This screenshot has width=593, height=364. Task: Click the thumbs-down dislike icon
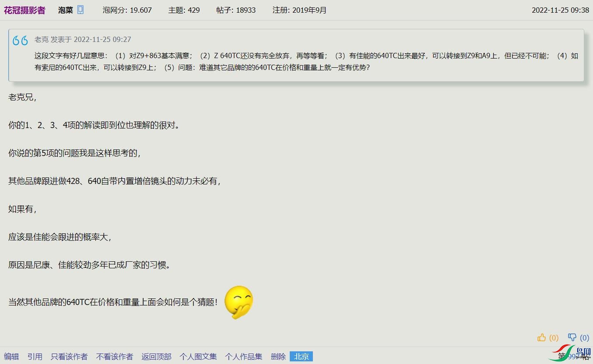[x=572, y=337]
